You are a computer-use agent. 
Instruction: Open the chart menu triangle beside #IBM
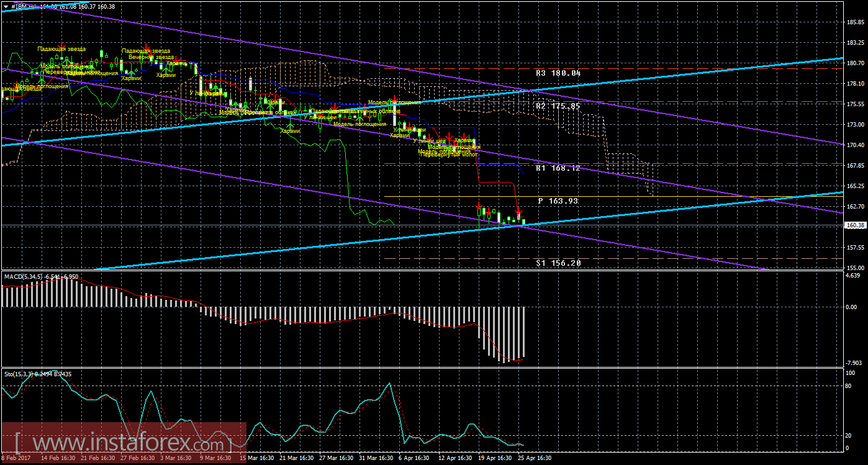[6, 6]
